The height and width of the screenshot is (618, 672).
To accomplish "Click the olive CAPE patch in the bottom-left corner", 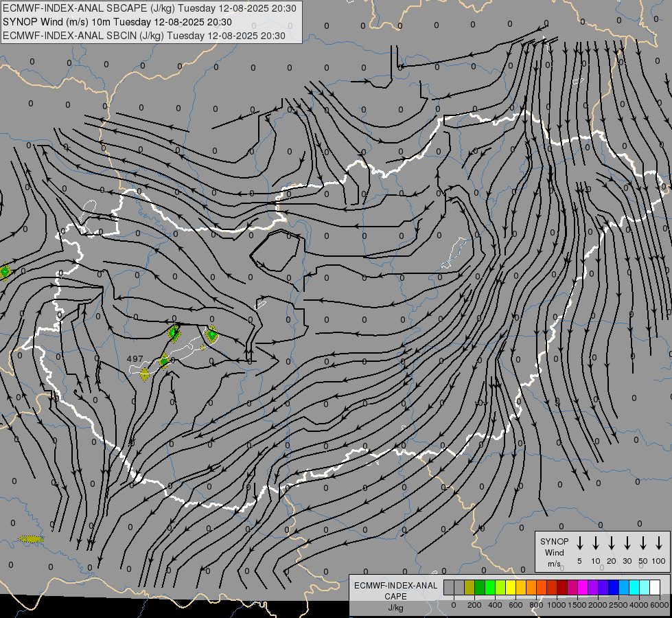I will pyautogui.click(x=31, y=538).
